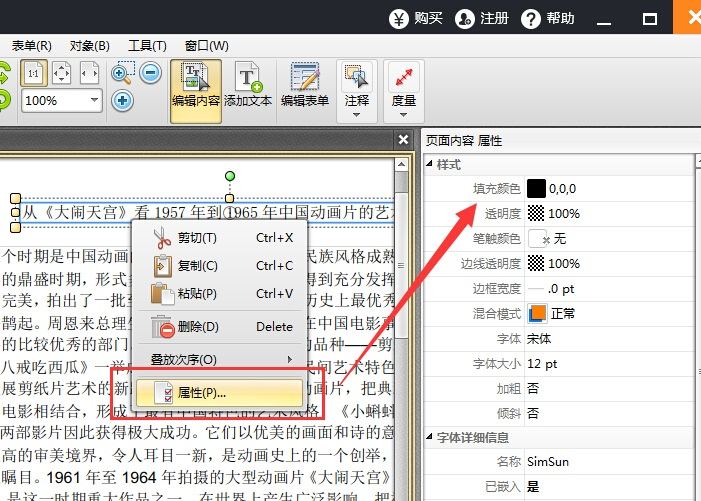Click the fit page view icon

point(61,73)
